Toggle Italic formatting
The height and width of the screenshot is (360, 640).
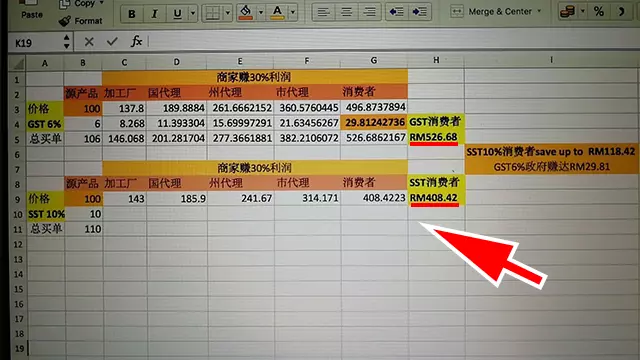tap(154, 14)
